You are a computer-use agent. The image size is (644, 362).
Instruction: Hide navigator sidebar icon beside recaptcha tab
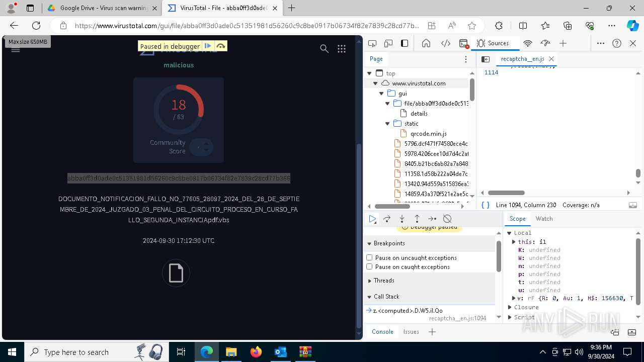pyautogui.click(x=486, y=59)
